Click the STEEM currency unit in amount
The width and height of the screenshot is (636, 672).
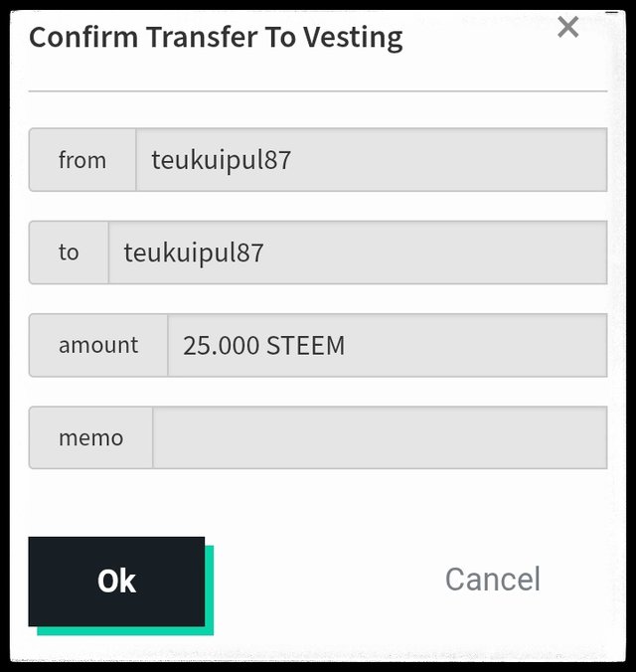pos(305,346)
